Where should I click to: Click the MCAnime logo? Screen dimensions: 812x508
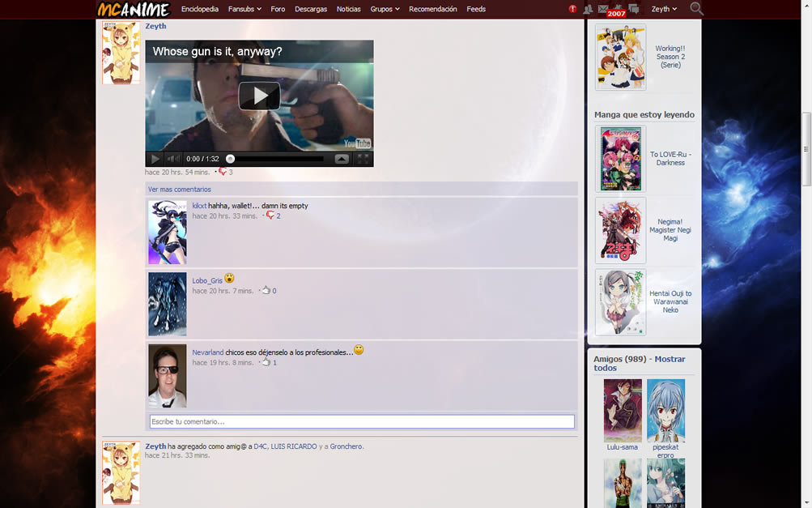click(x=134, y=10)
